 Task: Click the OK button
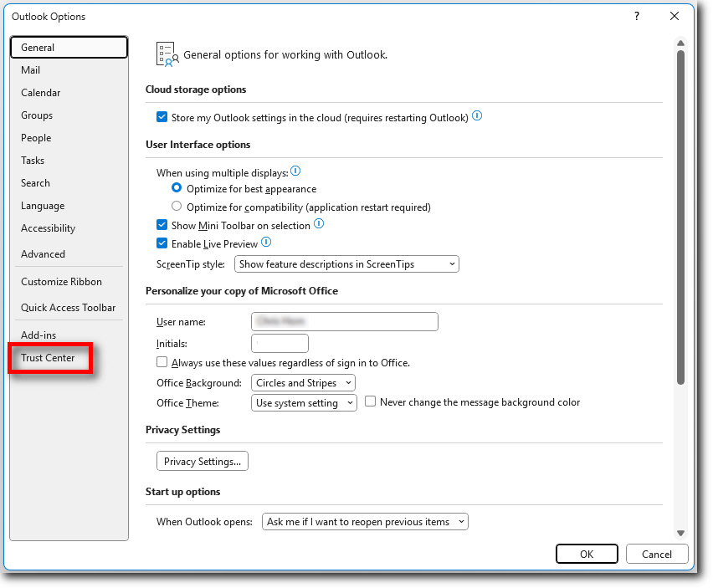587,554
